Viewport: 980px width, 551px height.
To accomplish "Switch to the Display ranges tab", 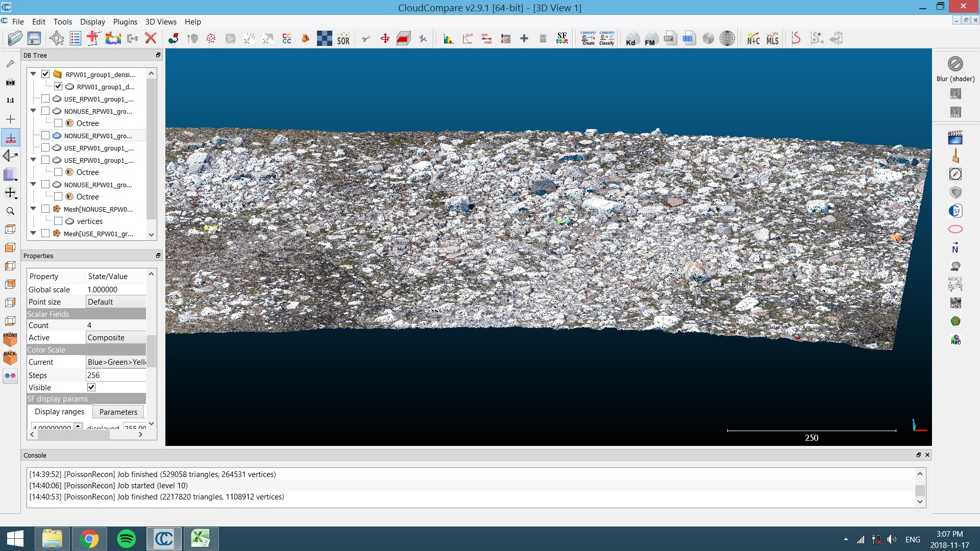I will click(x=59, y=412).
